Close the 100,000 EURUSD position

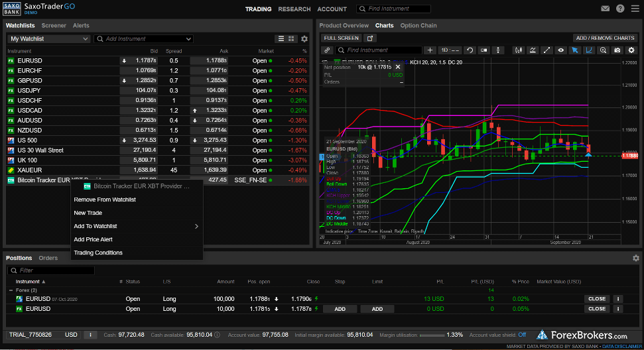pyautogui.click(x=597, y=299)
